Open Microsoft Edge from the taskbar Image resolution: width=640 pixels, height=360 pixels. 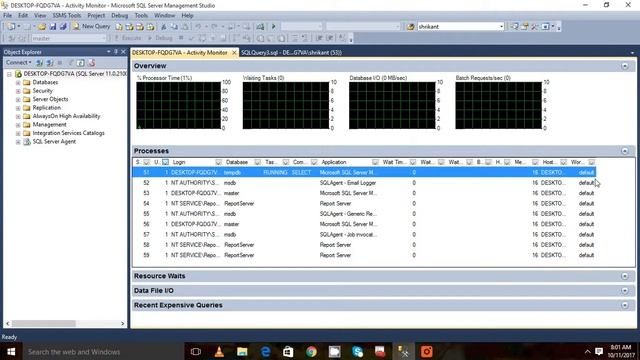point(265,352)
